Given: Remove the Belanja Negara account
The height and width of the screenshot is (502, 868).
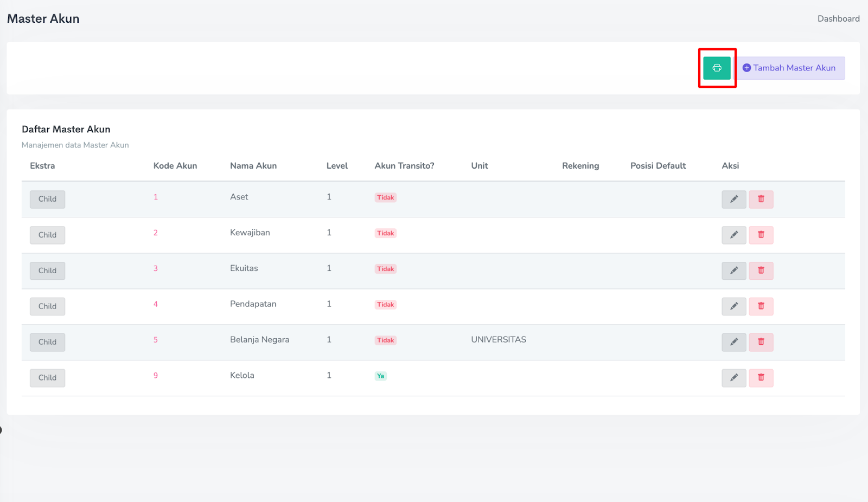Looking at the screenshot, I should (x=761, y=342).
